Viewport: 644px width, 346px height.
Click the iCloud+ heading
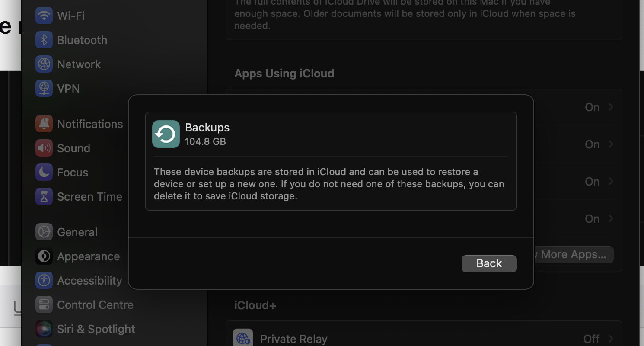point(255,305)
